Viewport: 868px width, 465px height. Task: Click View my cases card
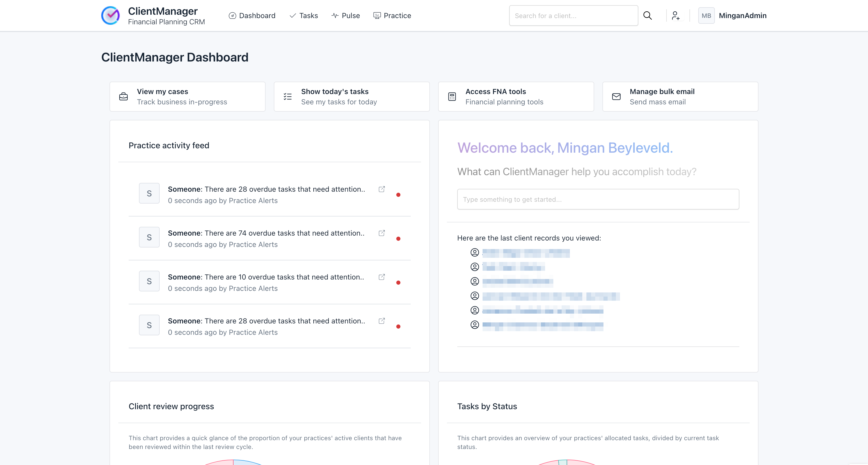(187, 97)
